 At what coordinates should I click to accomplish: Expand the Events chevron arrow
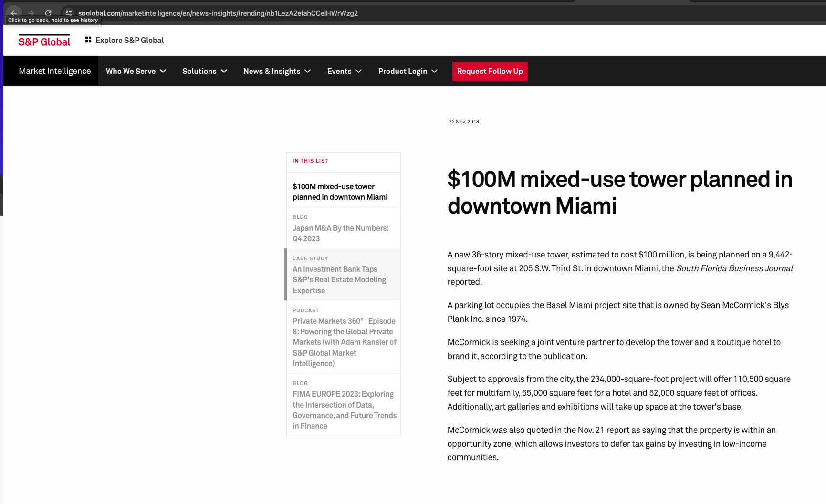359,71
